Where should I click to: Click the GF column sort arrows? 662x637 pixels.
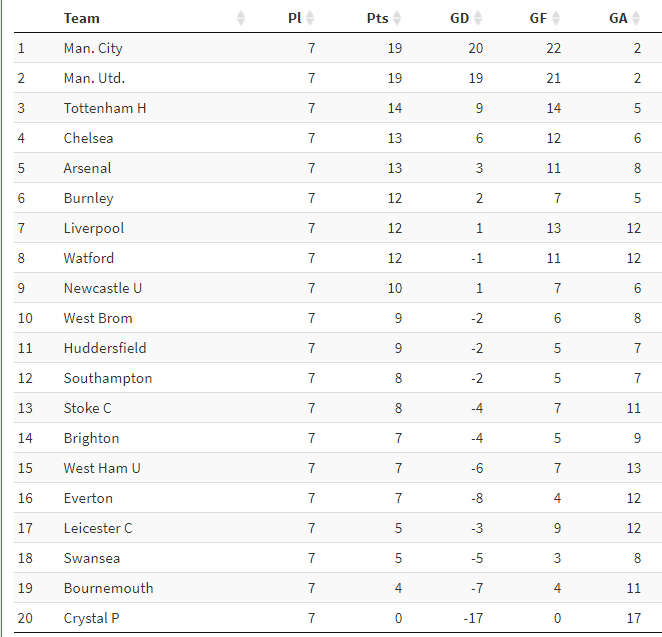tap(556, 18)
